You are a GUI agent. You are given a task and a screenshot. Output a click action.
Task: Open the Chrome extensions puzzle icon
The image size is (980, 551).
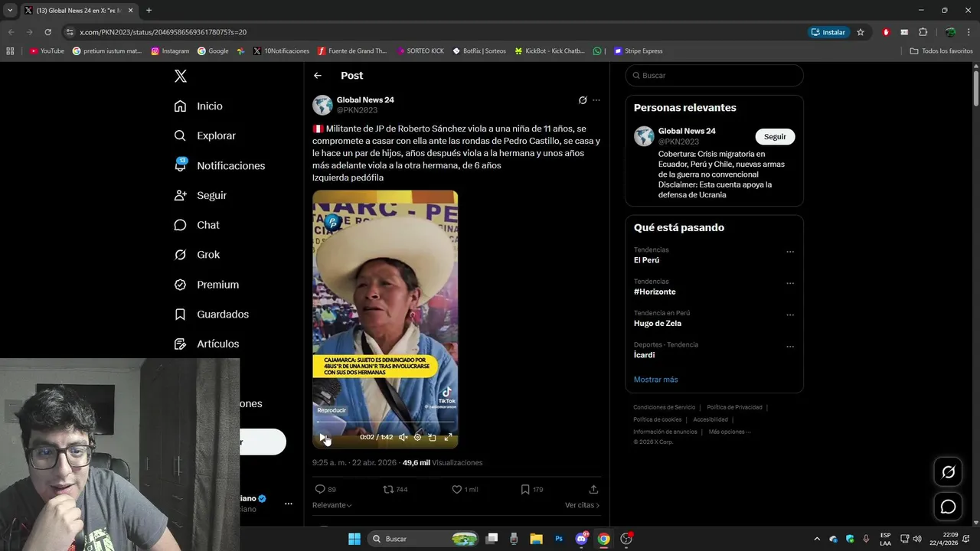(923, 32)
